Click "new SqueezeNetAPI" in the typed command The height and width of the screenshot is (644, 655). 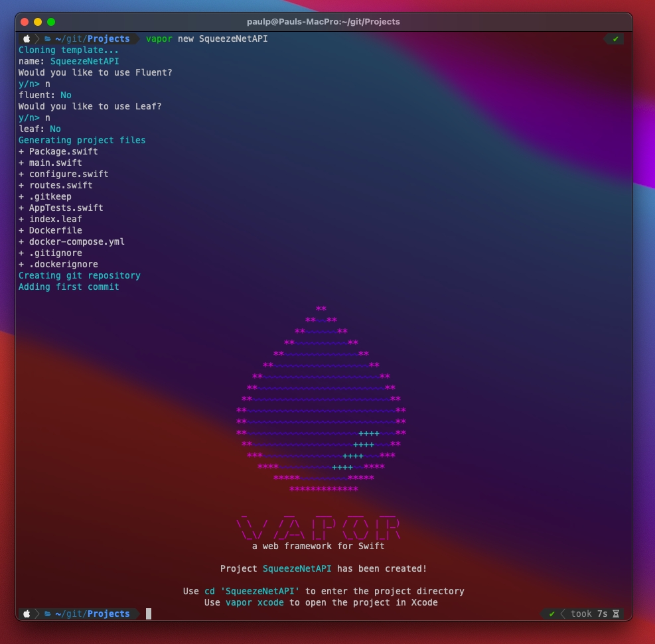(x=223, y=39)
